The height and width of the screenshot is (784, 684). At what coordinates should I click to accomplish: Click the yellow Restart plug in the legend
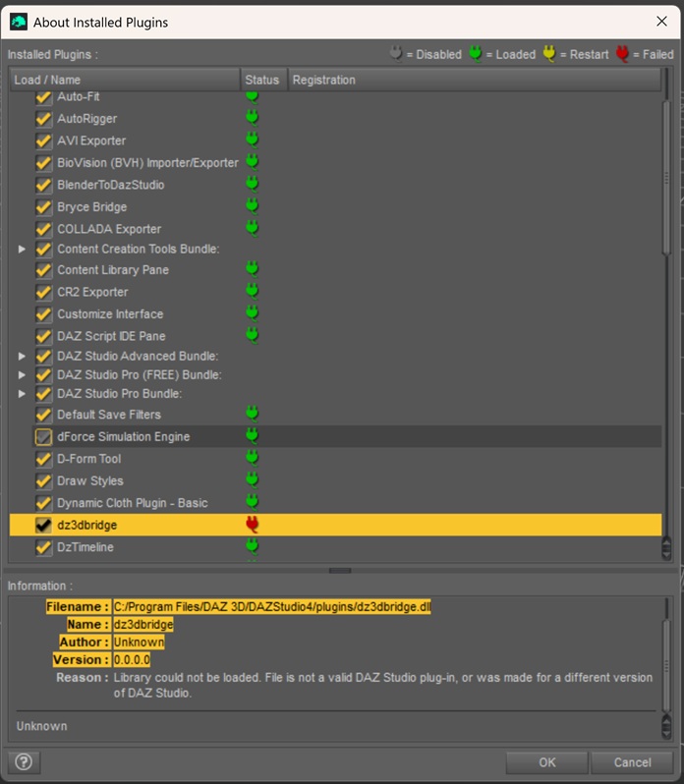coord(549,53)
